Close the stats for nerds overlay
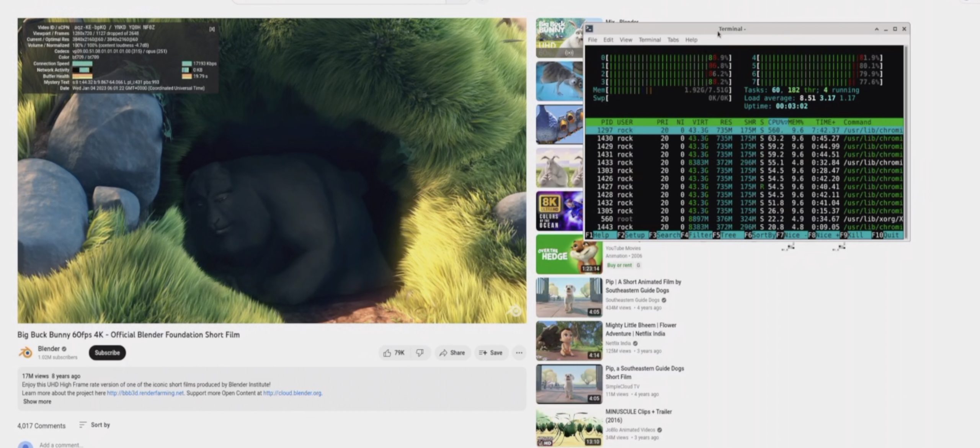 click(212, 29)
